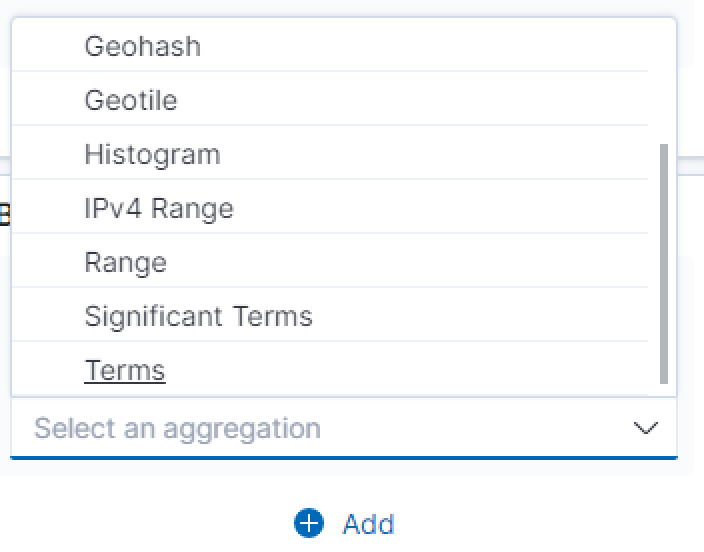Choose the last list entry, Terms
The width and height of the screenshot is (704, 552).
(x=125, y=371)
